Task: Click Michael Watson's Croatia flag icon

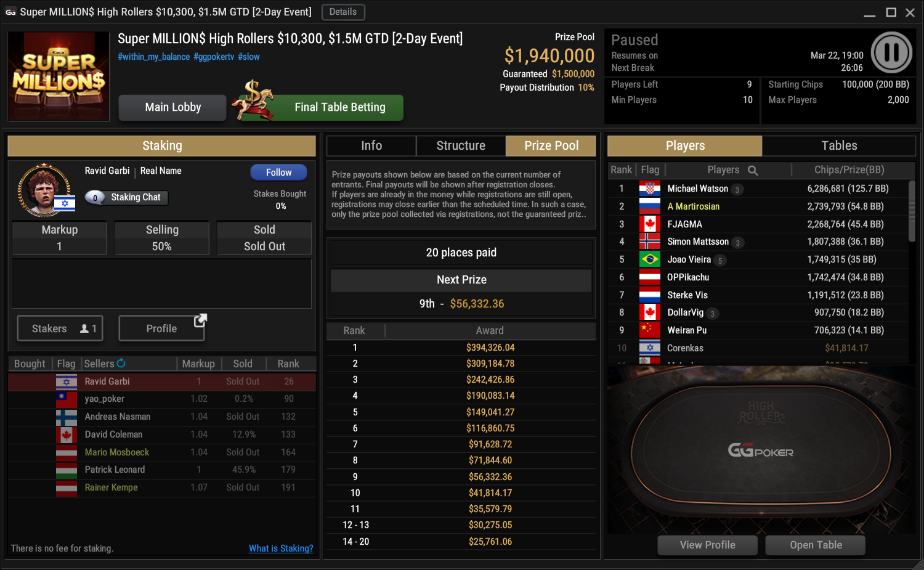Action: tap(649, 189)
